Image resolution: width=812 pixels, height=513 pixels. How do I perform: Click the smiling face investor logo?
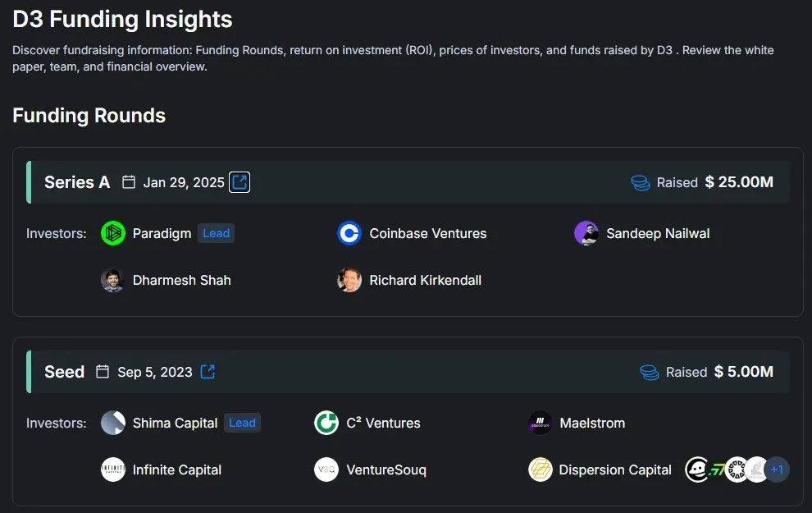(696, 469)
